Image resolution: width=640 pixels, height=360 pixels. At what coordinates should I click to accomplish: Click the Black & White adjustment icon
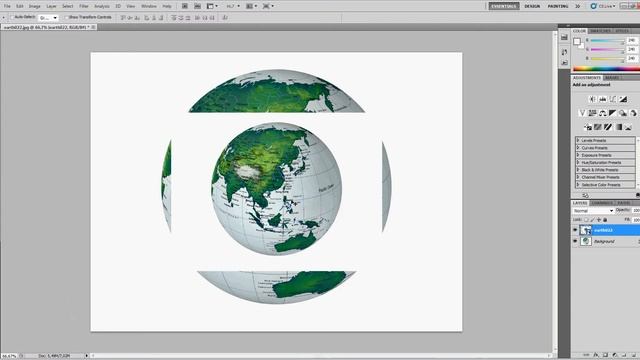pyautogui.click(x=613, y=113)
